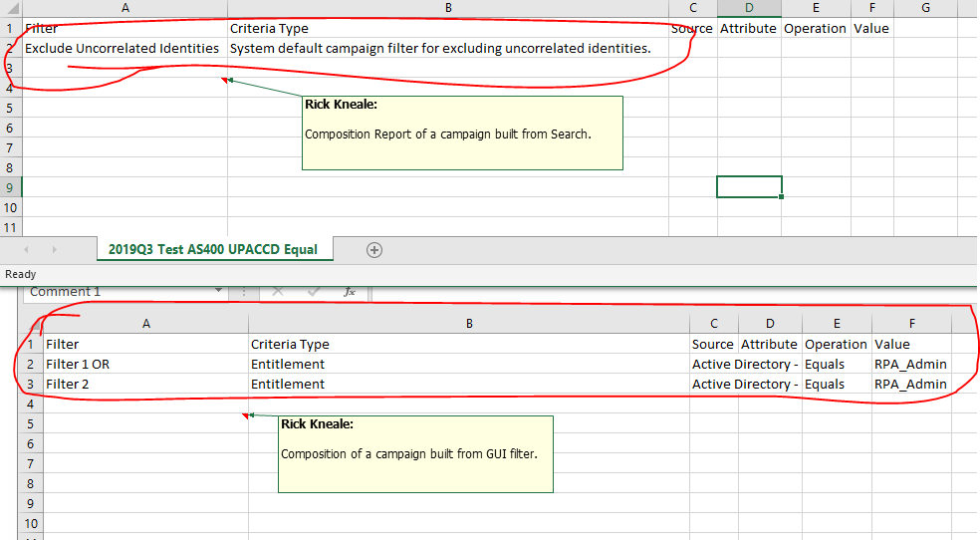Click the formula bar Enter checkmark icon
Screen dimensions: 980x540
click(314, 292)
